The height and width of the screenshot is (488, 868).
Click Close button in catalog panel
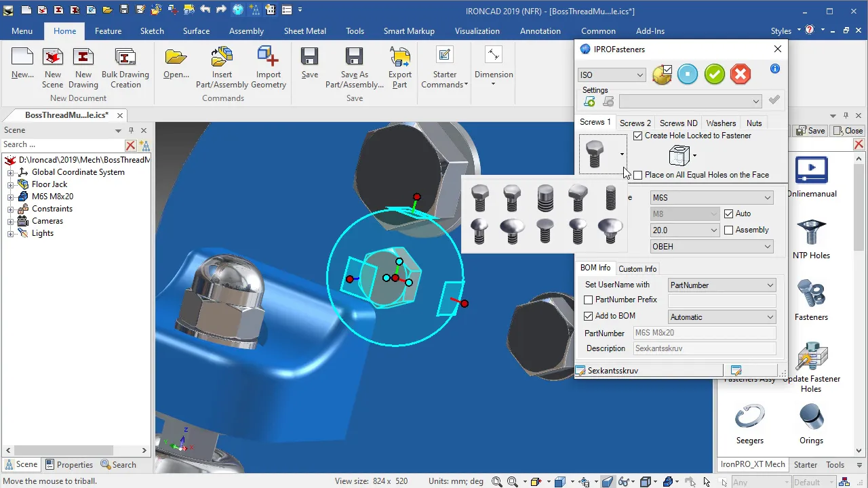click(848, 131)
